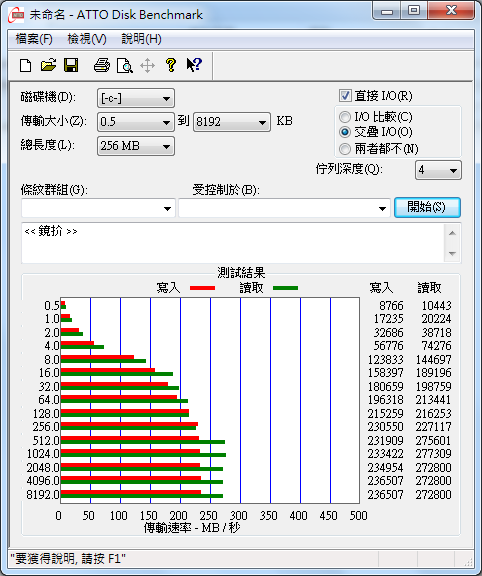The height and width of the screenshot is (576, 482).
Task: Open print preview with the magnifier page icon
Action: 125,66
